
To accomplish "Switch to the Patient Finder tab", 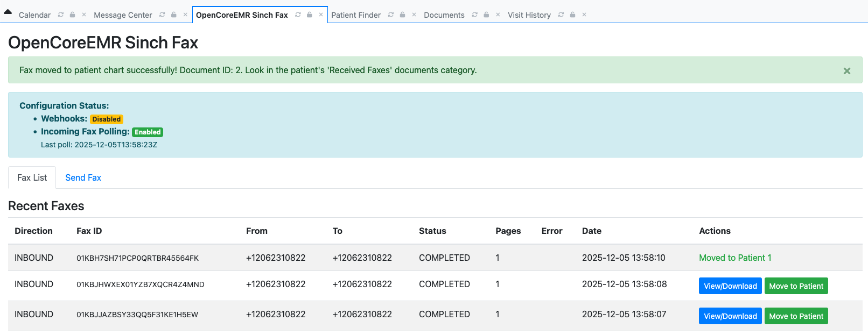I will coord(356,15).
